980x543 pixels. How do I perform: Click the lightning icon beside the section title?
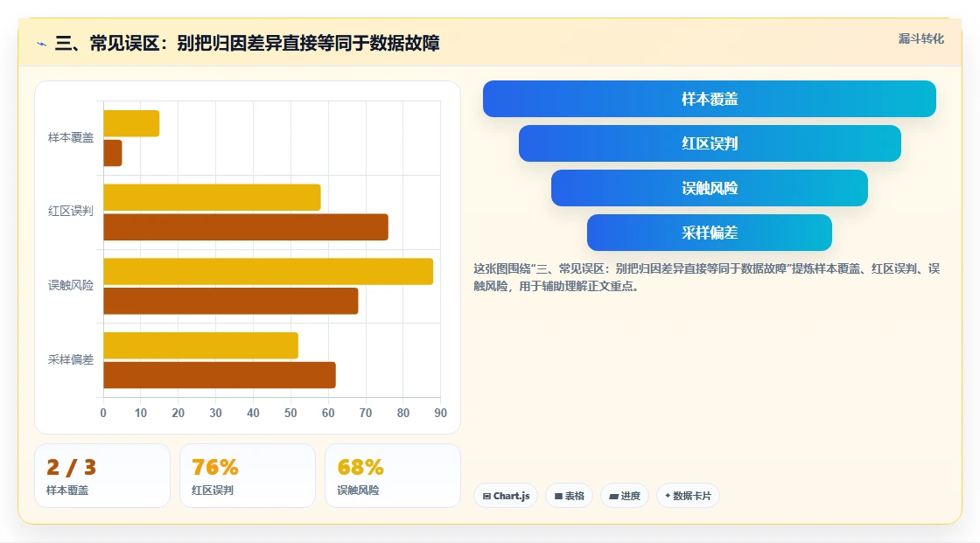click(x=42, y=44)
